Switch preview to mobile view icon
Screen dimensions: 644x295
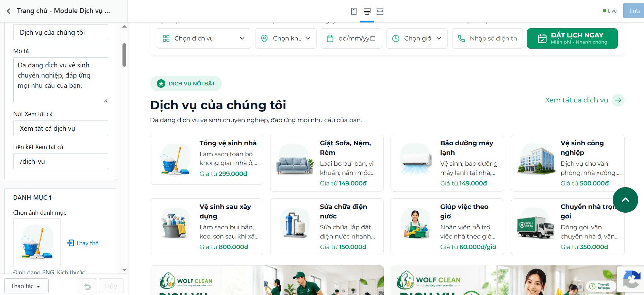click(x=354, y=11)
